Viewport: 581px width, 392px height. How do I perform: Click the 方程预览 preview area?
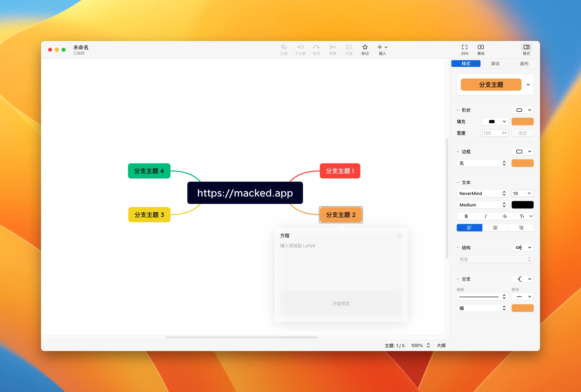(341, 304)
